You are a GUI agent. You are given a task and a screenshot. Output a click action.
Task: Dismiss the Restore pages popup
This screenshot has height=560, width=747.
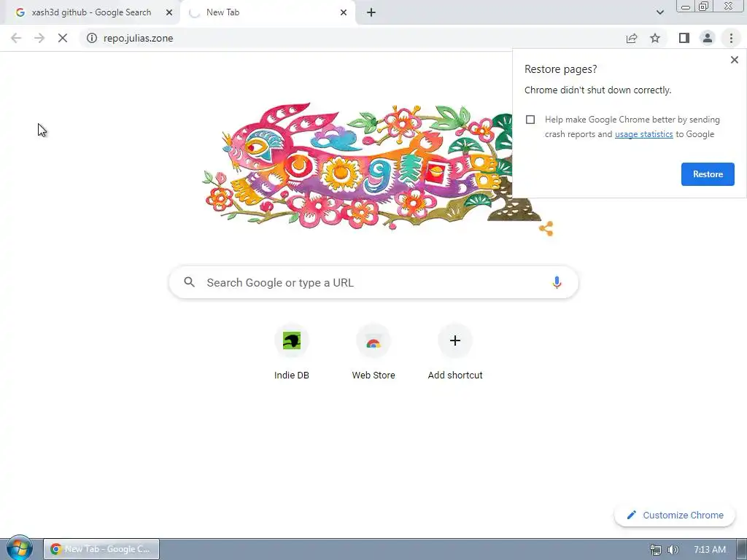(x=734, y=60)
